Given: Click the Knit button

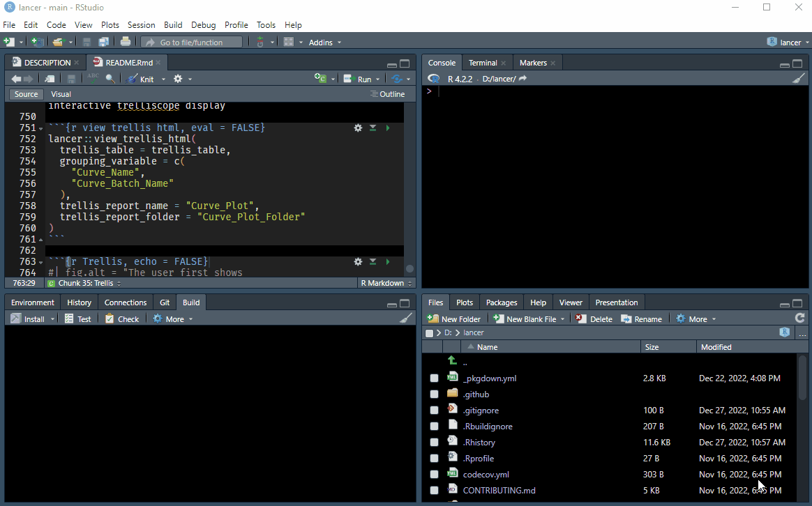Looking at the screenshot, I should tap(140, 79).
